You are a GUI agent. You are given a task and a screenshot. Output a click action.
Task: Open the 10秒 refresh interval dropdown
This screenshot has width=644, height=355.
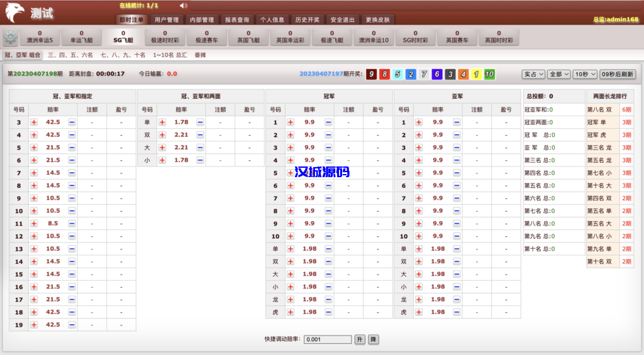coord(585,74)
